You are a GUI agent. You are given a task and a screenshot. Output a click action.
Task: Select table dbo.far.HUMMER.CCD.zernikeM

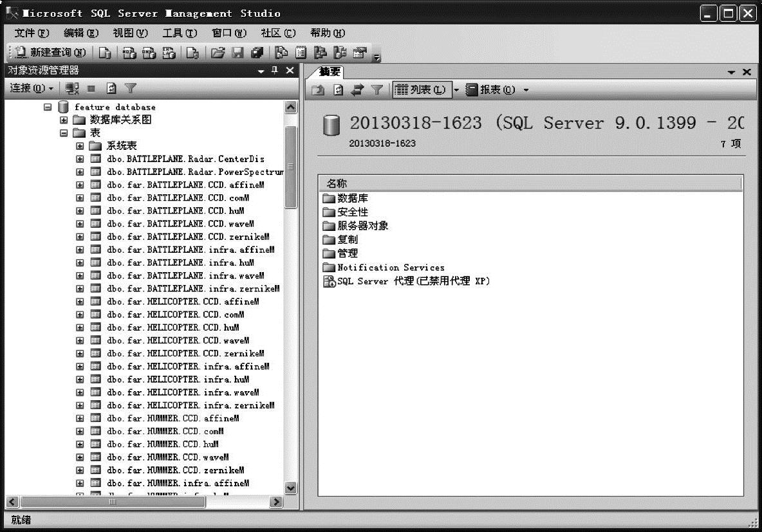pos(176,470)
